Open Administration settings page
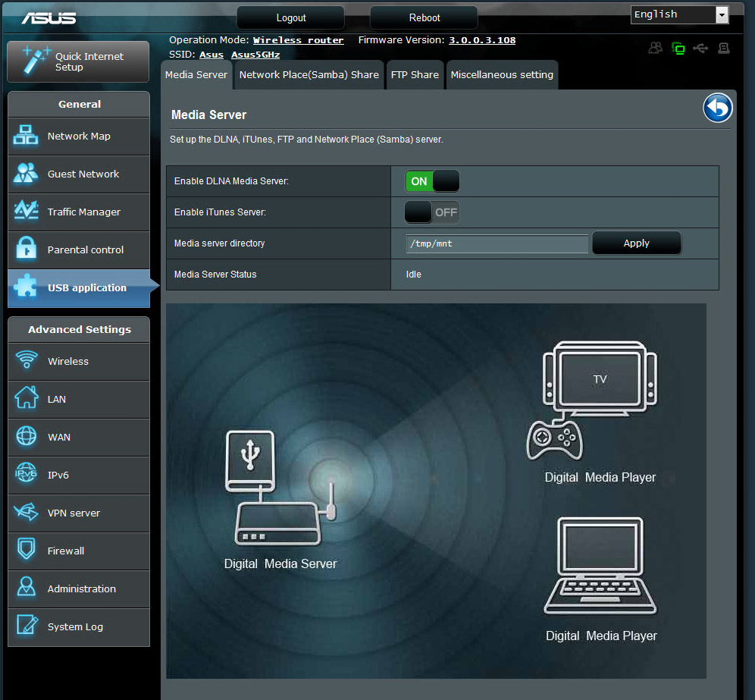 79,589
